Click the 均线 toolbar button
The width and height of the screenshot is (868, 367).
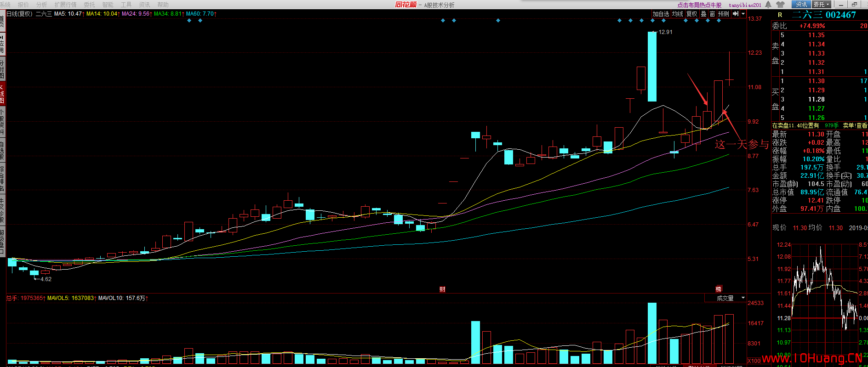(677, 14)
